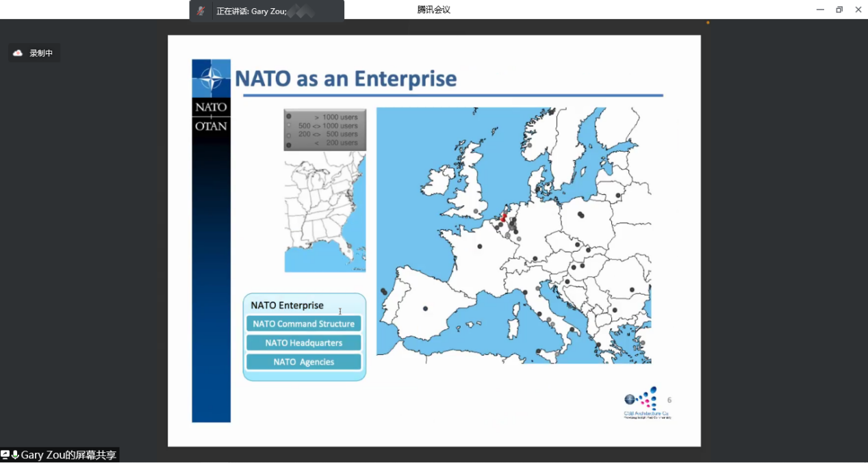868x463 pixels.
Task: Click the microphone icon in the share label
Action: point(15,455)
